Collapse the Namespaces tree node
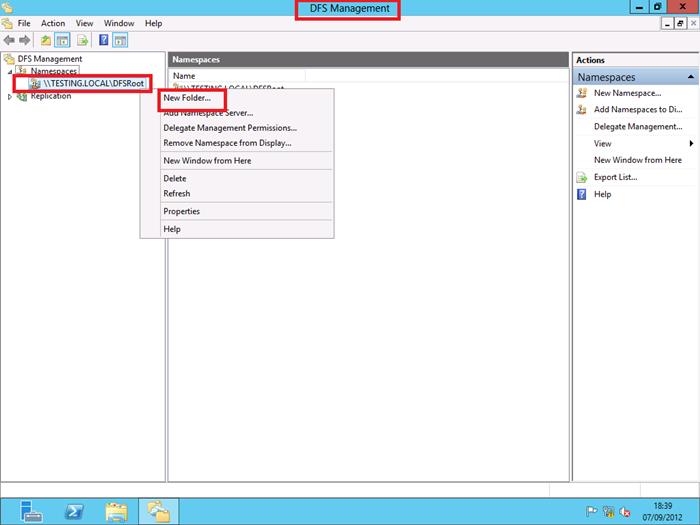This screenshot has height=525, width=700. pos(10,71)
